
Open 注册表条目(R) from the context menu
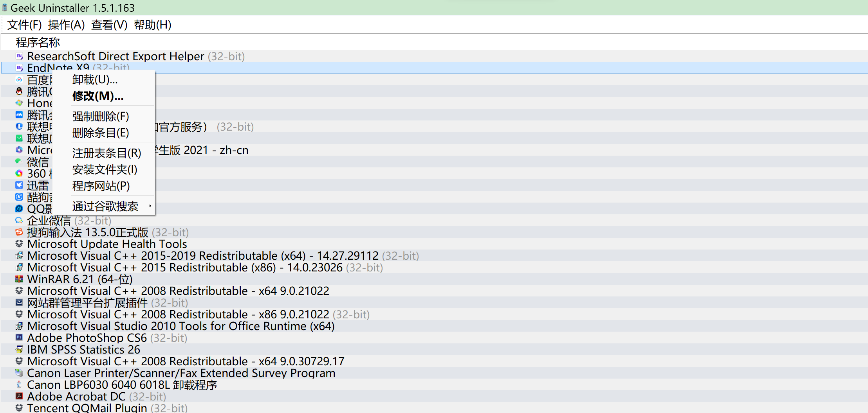point(104,153)
